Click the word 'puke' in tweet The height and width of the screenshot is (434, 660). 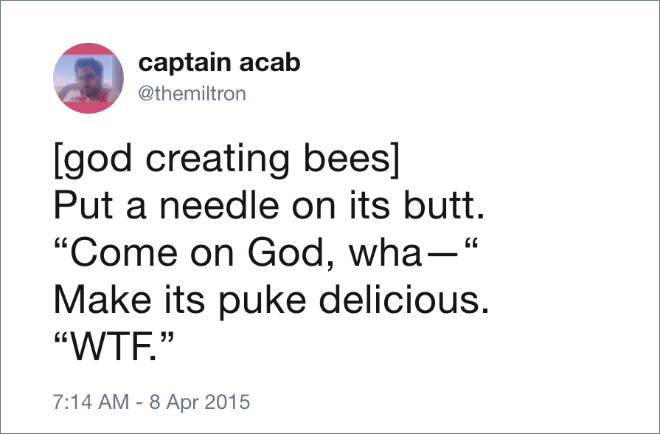262,301
